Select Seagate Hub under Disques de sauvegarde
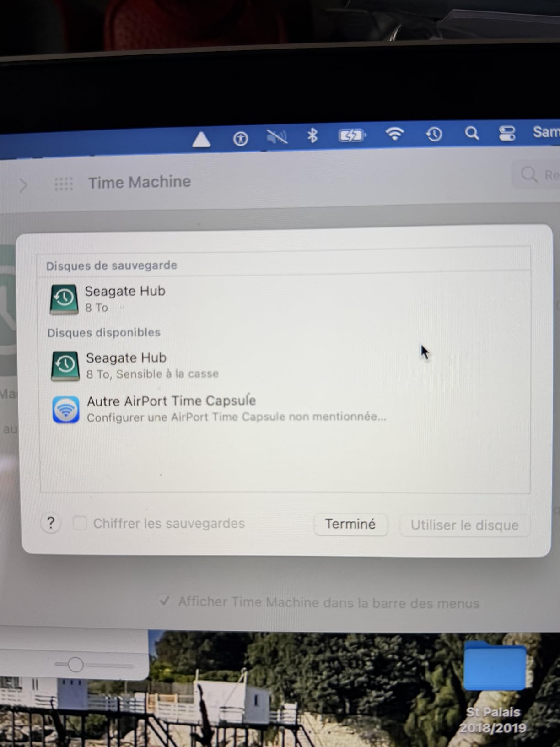Screen dimensions: 560x747 point(284,299)
